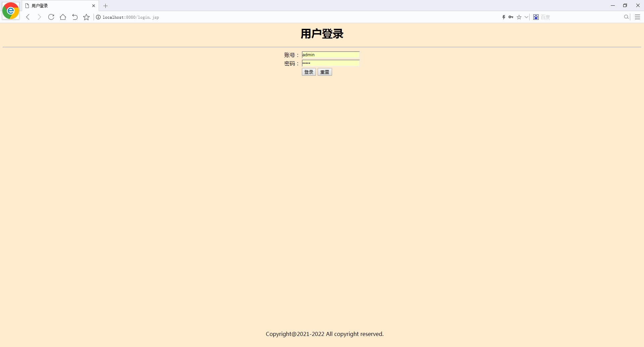Screen dimensions: 644x347
Task: Focus the 密码 password field
Action: coord(331,63)
